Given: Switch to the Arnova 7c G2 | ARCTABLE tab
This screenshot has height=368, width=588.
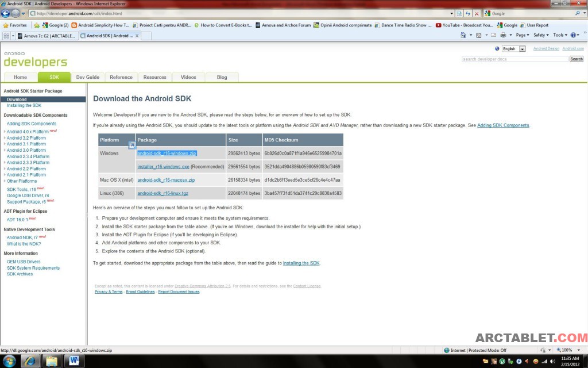Looking at the screenshot, I should point(47,36).
